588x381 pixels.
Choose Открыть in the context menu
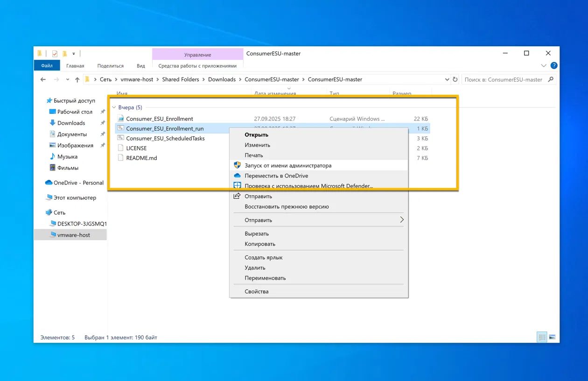[x=319, y=134]
